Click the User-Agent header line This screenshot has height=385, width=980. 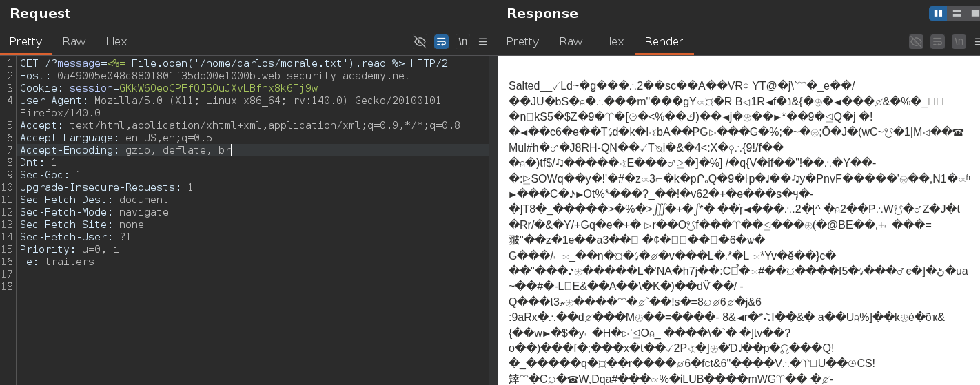(x=230, y=101)
